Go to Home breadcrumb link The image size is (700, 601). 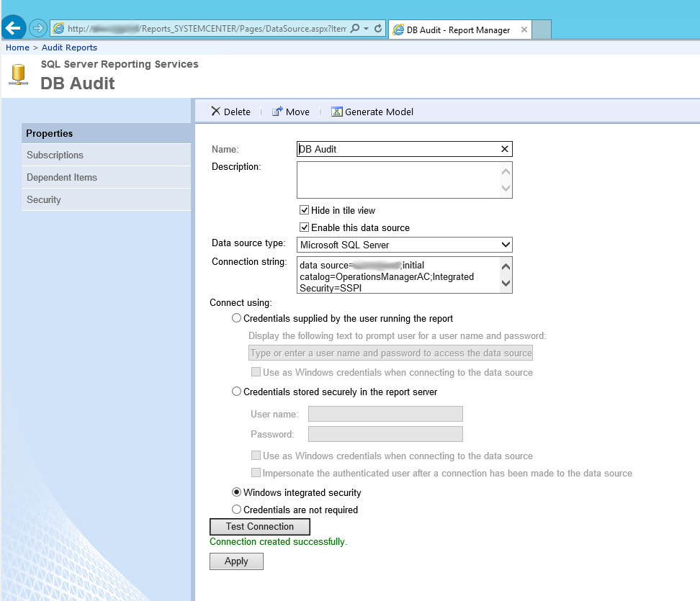point(17,48)
